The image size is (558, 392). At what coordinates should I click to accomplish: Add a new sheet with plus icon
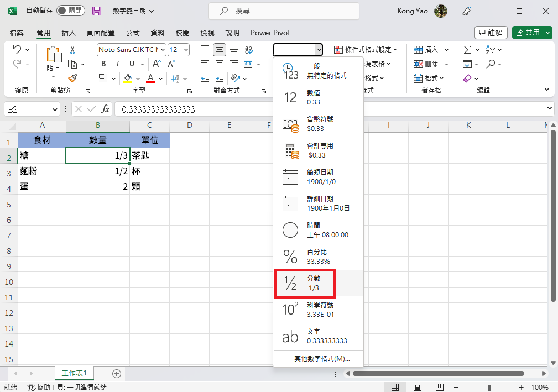[116, 373]
